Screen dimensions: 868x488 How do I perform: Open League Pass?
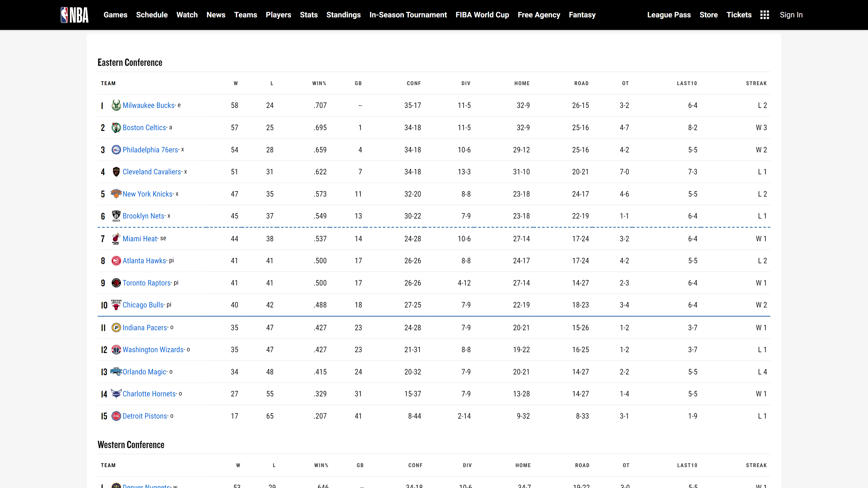[x=669, y=15]
